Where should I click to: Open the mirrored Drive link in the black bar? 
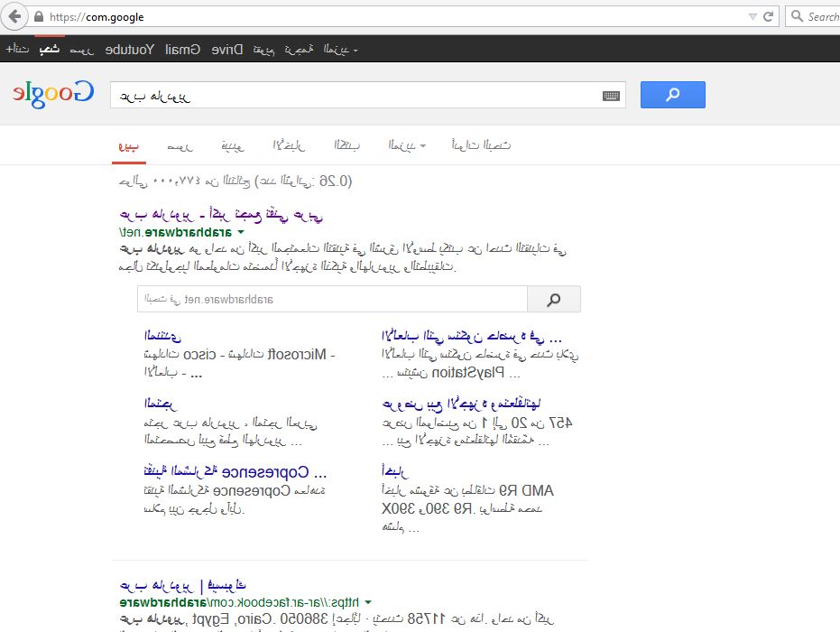[227, 50]
